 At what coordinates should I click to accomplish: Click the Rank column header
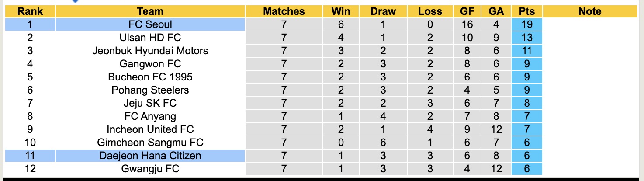click(x=30, y=12)
